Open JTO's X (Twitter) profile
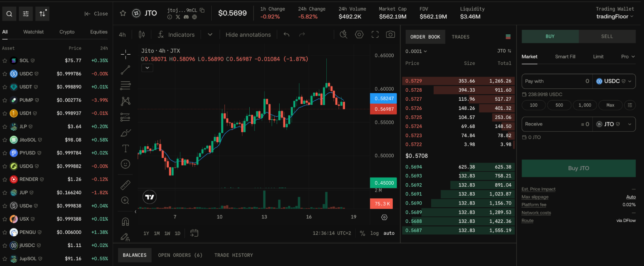Screen dimensions: 644x266 (178, 17)
